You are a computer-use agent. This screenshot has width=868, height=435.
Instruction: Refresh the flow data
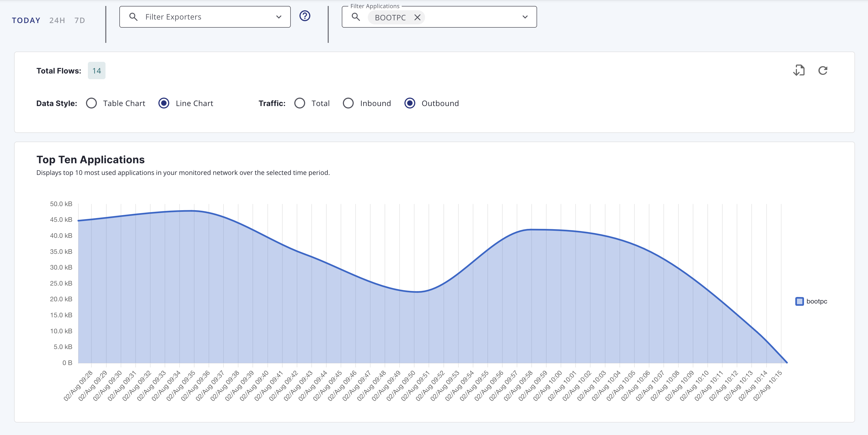pyautogui.click(x=823, y=71)
